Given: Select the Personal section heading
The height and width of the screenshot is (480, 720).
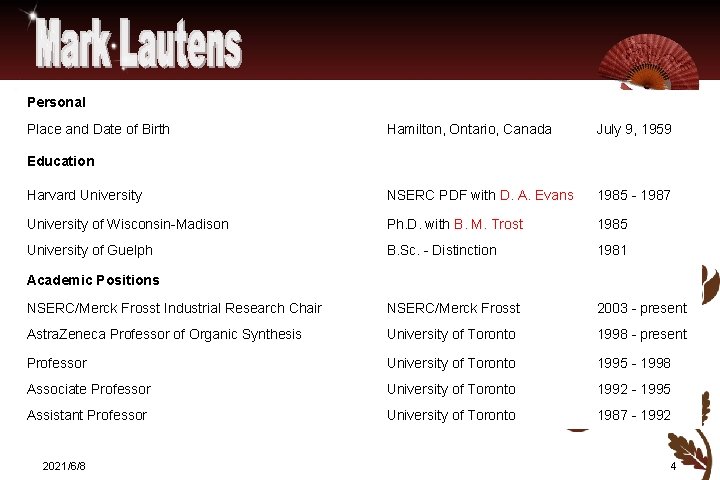Looking at the screenshot, I should pos(56,102).
